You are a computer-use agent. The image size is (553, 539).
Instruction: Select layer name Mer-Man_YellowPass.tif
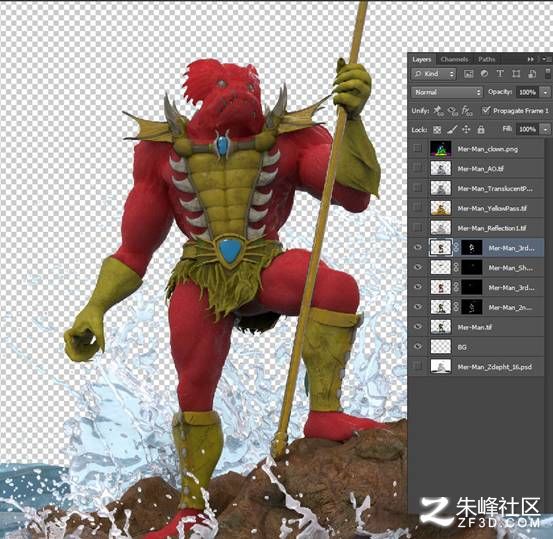coord(492,208)
